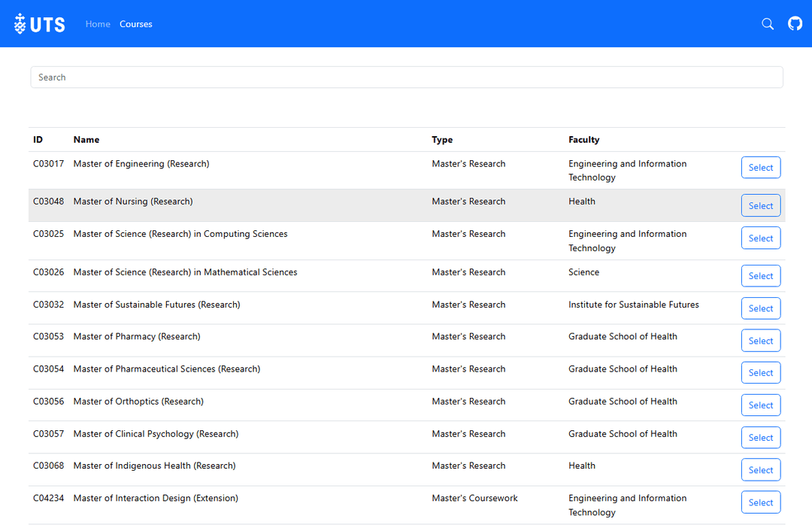This screenshot has width=812, height=525.
Task: Select Master of Orthoptics (Research) course
Action: 760,405
